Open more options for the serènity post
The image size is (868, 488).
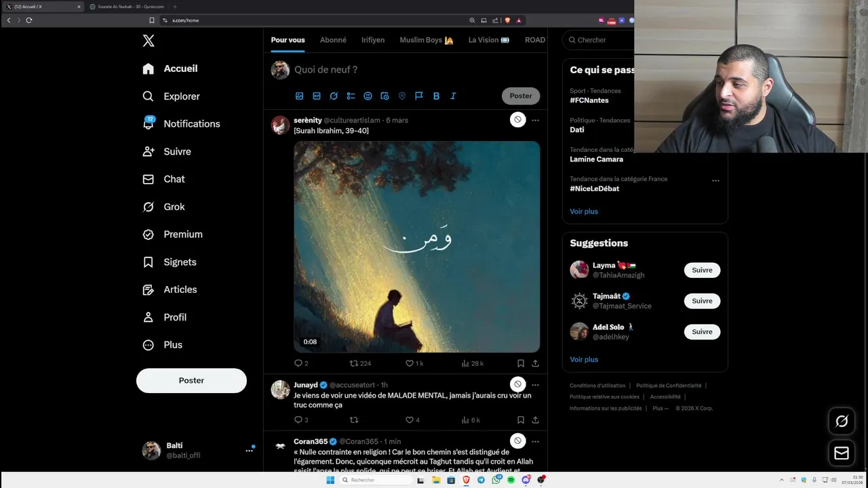[535, 120]
